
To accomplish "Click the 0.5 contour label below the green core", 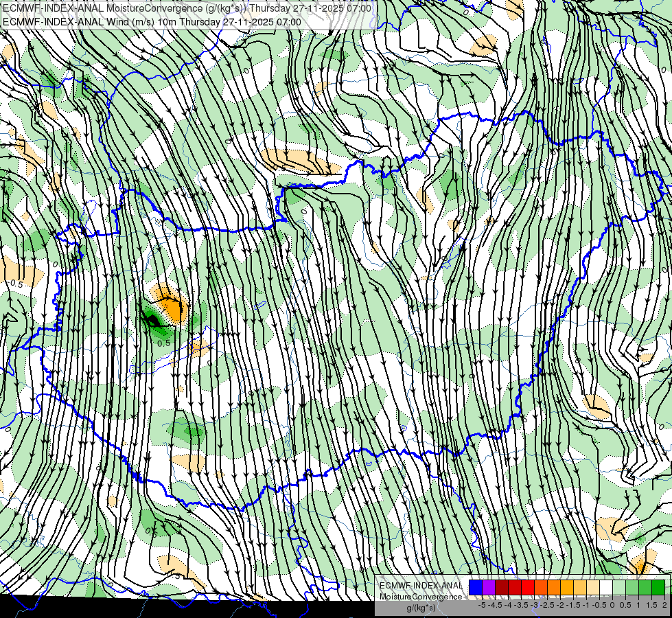I will (164, 343).
